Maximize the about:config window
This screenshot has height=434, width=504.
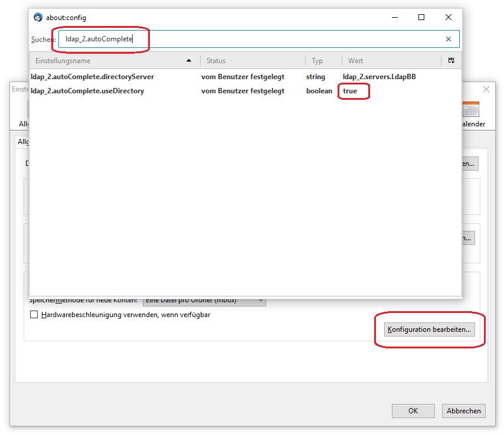click(421, 18)
